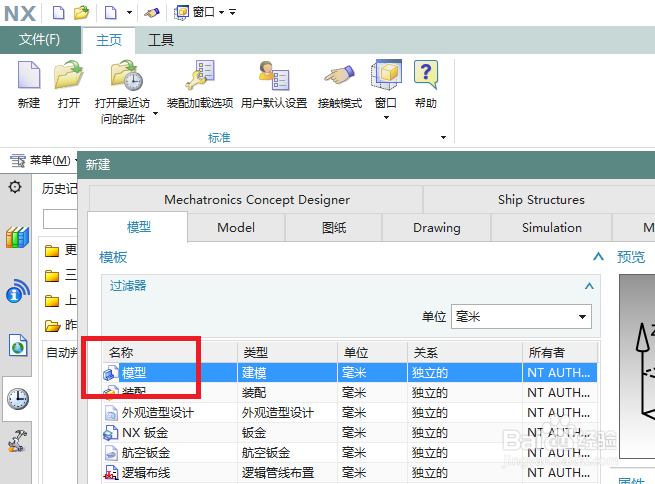Screen dimensions: 655x484
Task: Open the 昨 opened folder history item
Action: [61, 325]
